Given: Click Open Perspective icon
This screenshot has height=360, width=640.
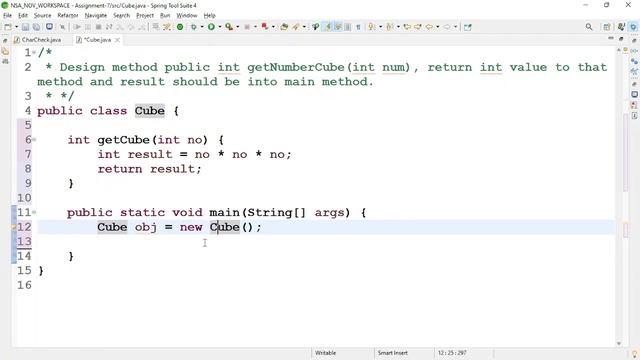Looking at the screenshot, I should (x=607, y=27).
